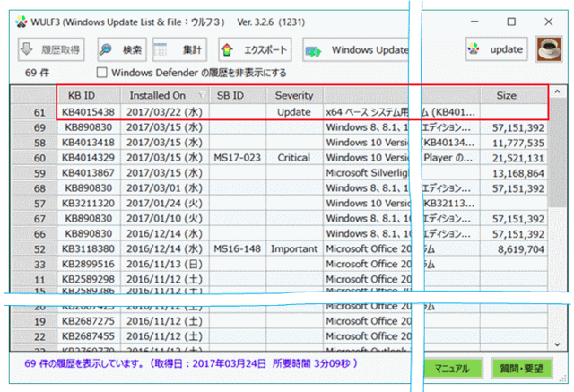Viewport: 574px width, 392px height.
Task: Sort by KB ID column header
Action: pos(89,95)
